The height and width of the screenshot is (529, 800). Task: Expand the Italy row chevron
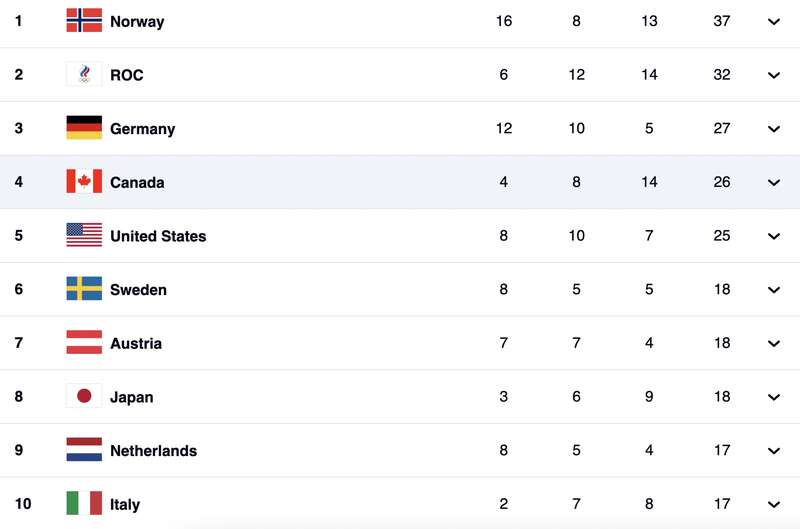[x=773, y=505]
